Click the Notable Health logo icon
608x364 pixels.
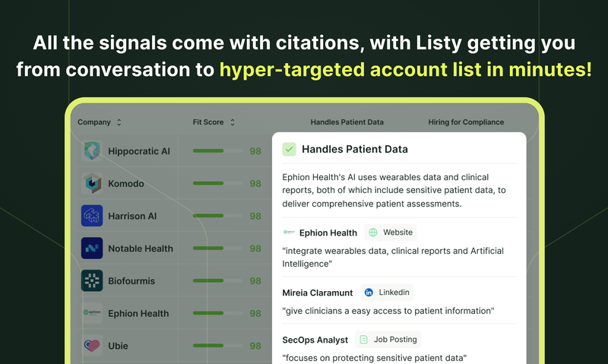[x=92, y=248]
